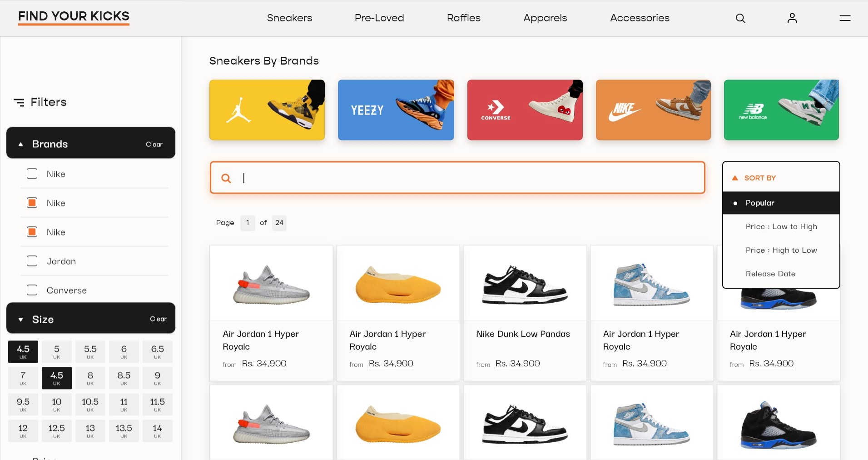Select the Popular sort option
This screenshot has width=868, height=460.
[781, 203]
